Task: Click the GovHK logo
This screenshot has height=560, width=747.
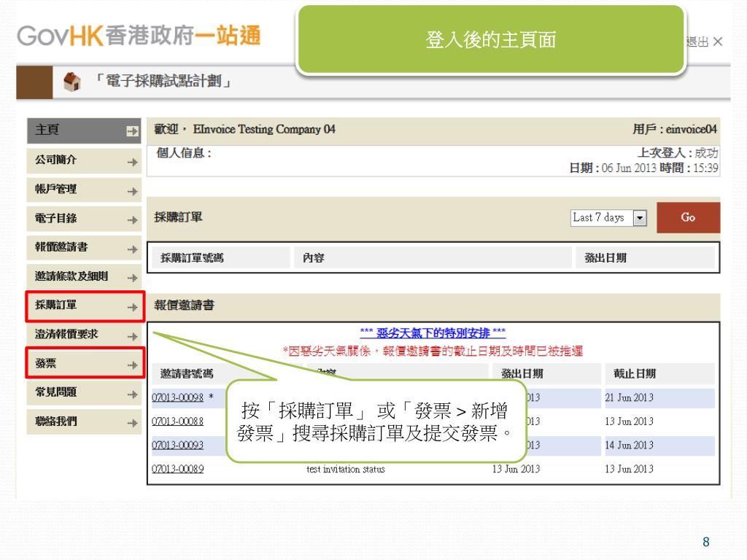Action: (139, 36)
